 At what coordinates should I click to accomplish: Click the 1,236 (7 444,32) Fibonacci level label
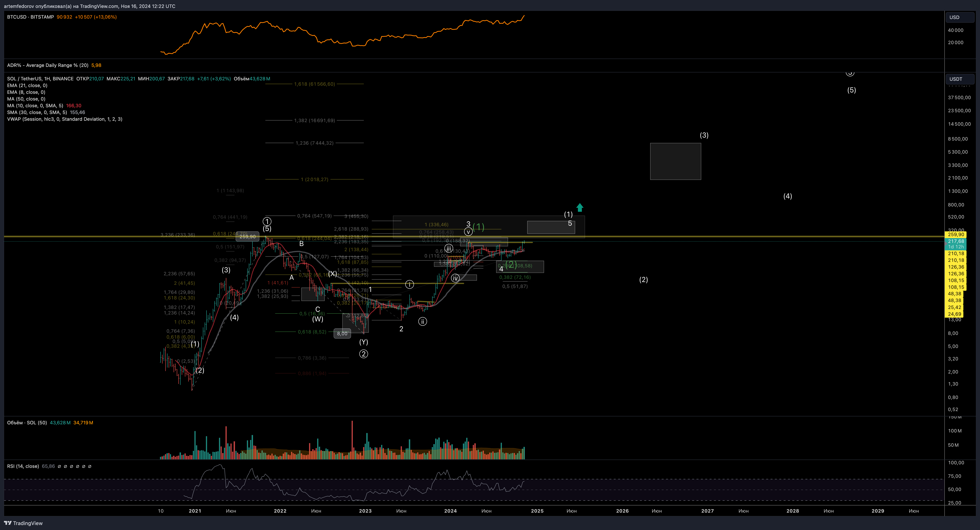315,143
